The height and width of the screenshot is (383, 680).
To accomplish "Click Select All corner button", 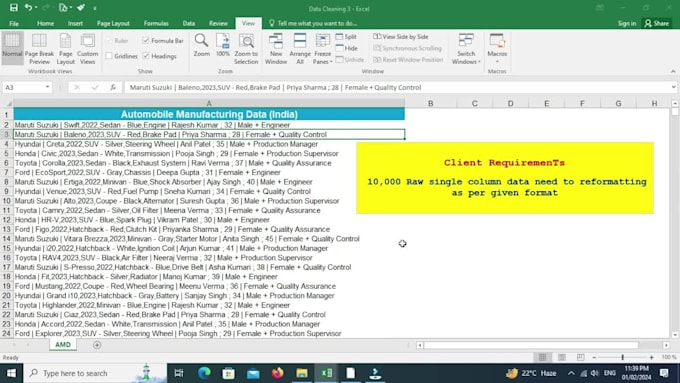I will [x=7, y=103].
